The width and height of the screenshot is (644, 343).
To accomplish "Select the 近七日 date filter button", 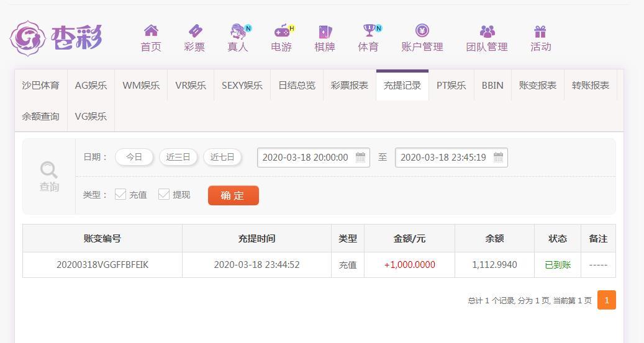I will click(x=222, y=157).
